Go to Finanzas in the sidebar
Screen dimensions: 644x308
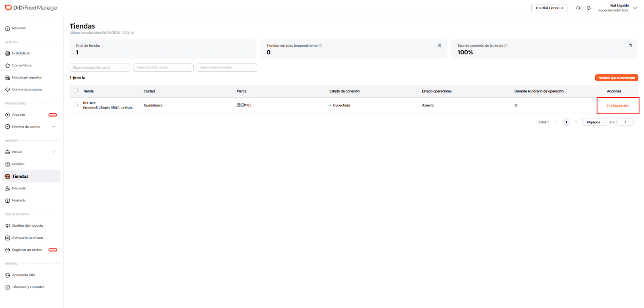point(19,200)
